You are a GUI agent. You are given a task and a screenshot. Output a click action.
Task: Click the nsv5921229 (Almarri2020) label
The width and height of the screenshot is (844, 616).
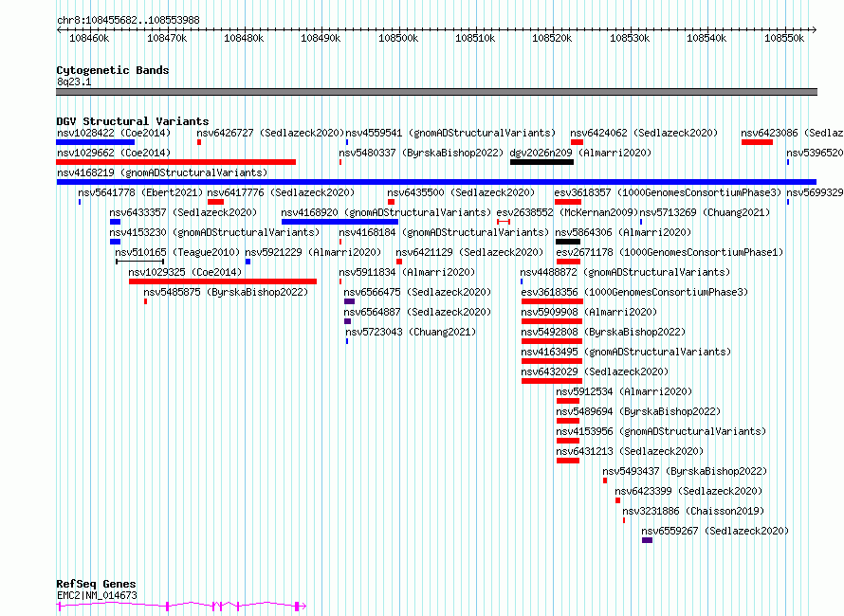(x=313, y=252)
